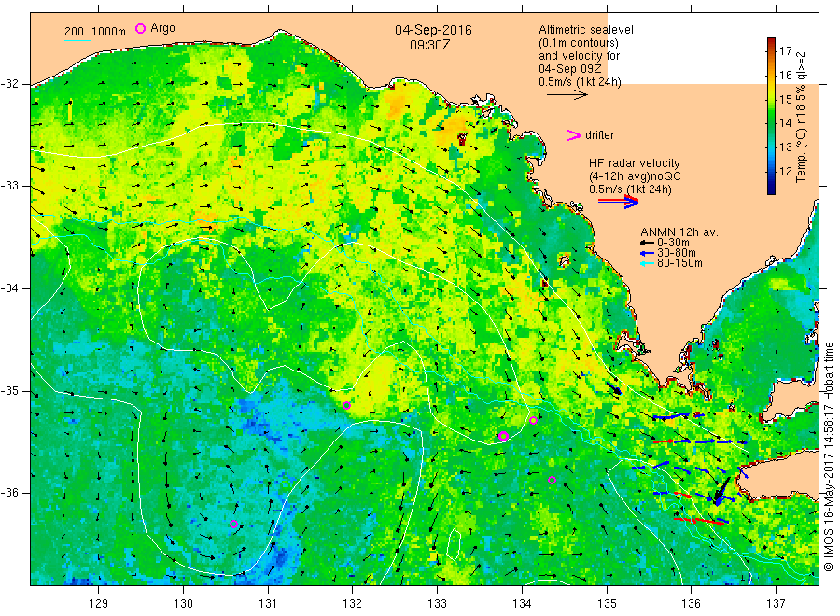Viewport: 840px width, 616px height.
Task: Click the 135 longitude axis label
Action: pyautogui.click(x=607, y=603)
